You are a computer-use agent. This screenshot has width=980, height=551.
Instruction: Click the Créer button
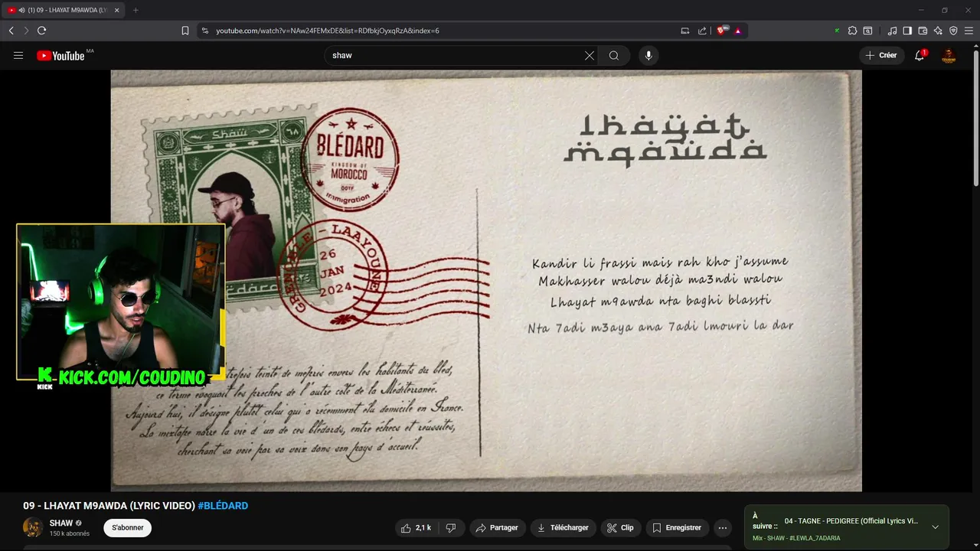coord(881,55)
